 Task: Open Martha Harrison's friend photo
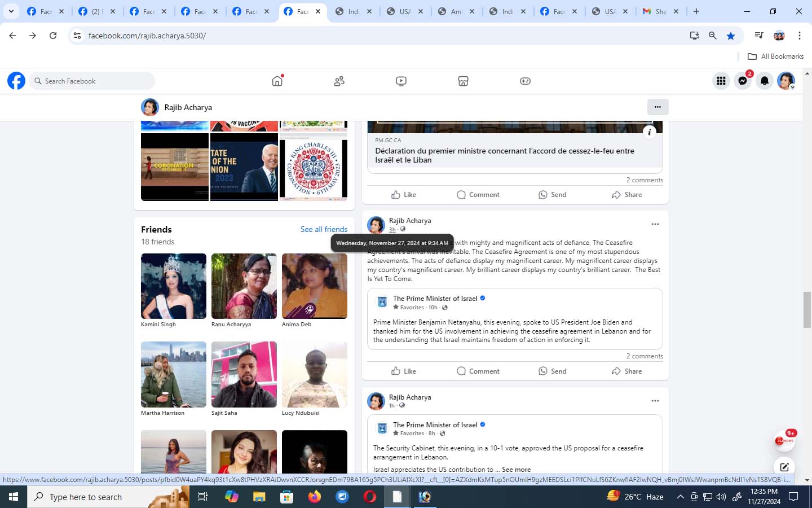click(174, 374)
